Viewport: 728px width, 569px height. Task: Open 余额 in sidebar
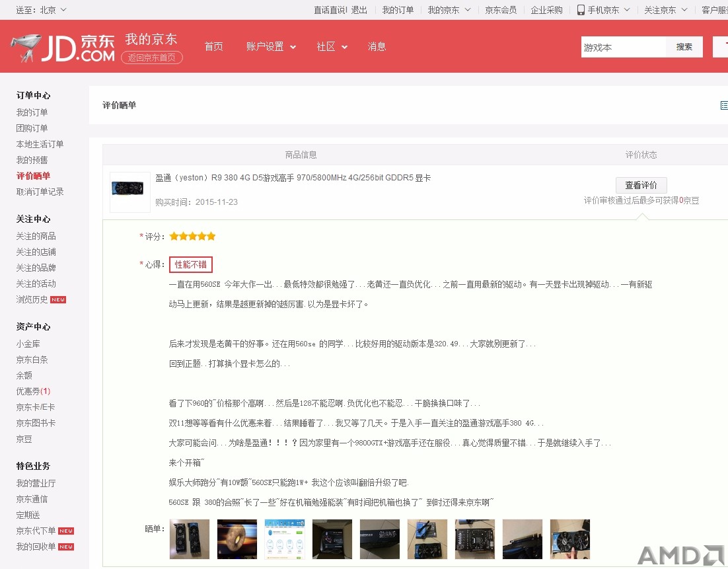pyautogui.click(x=24, y=375)
